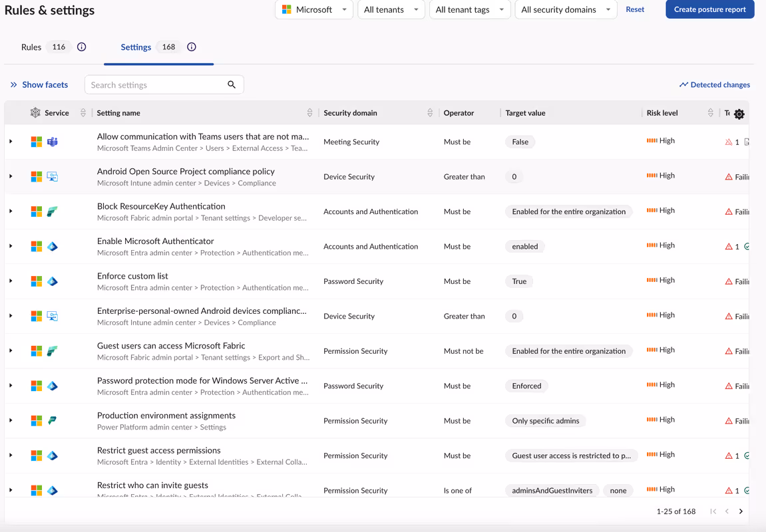Expand the Enforce custom list row
Image resolution: width=766 pixels, height=532 pixels.
pyautogui.click(x=11, y=281)
